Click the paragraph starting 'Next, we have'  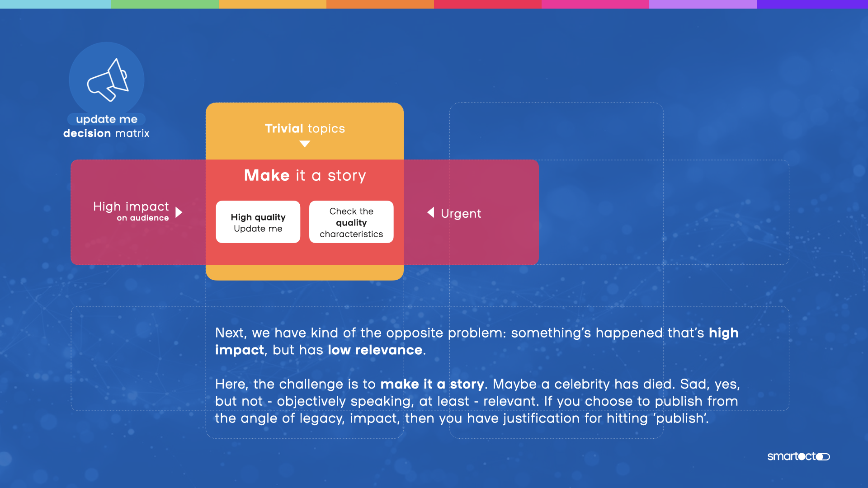point(476,341)
